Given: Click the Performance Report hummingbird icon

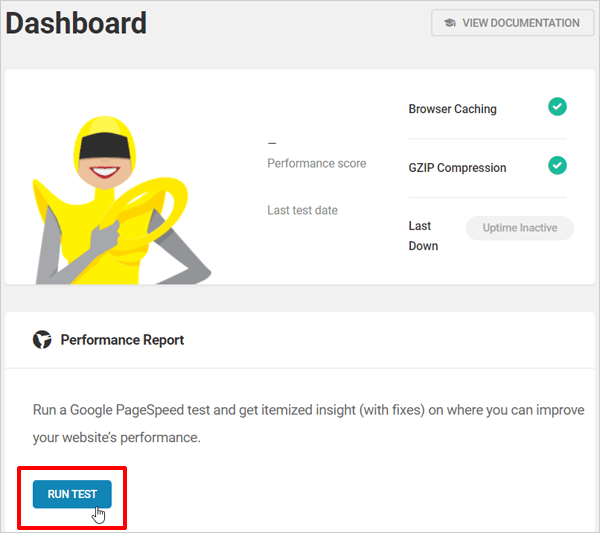Looking at the screenshot, I should 42,339.
